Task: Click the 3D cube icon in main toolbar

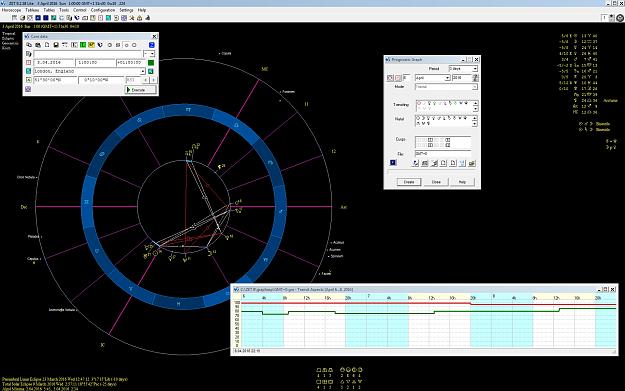Action: (22, 18)
